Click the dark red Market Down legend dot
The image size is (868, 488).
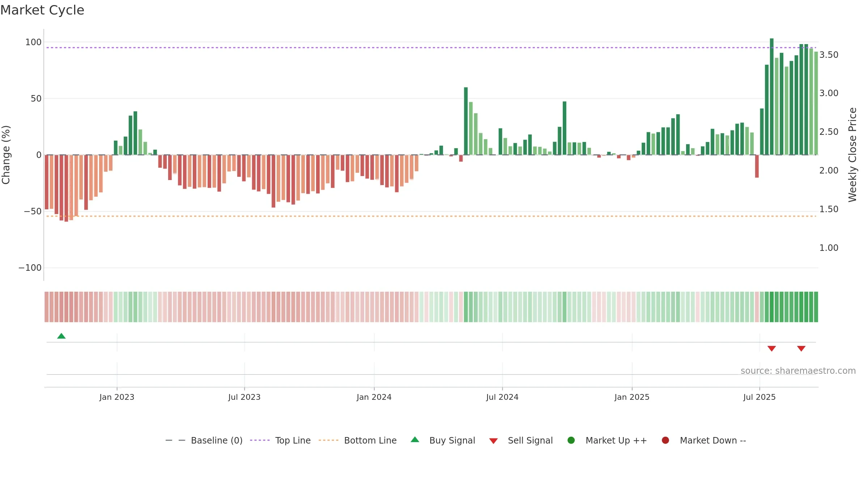[665, 440]
